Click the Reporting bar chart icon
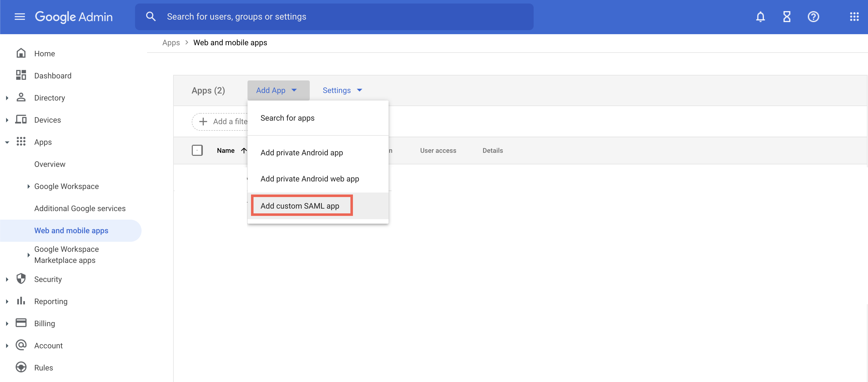Image resolution: width=868 pixels, height=382 pixels. (x=21, y=301)
